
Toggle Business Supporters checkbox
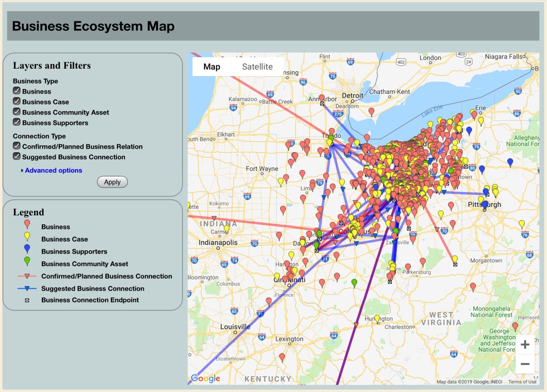coord(17,122)
